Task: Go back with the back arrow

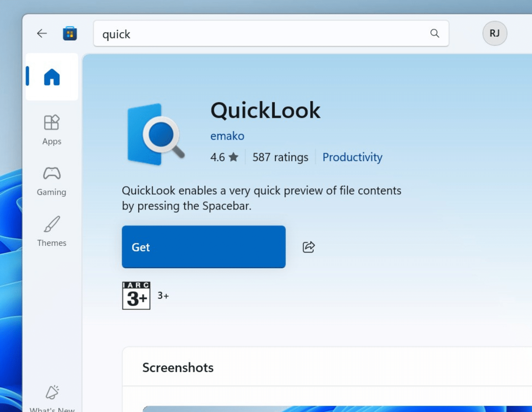Action: click(42, 33)
